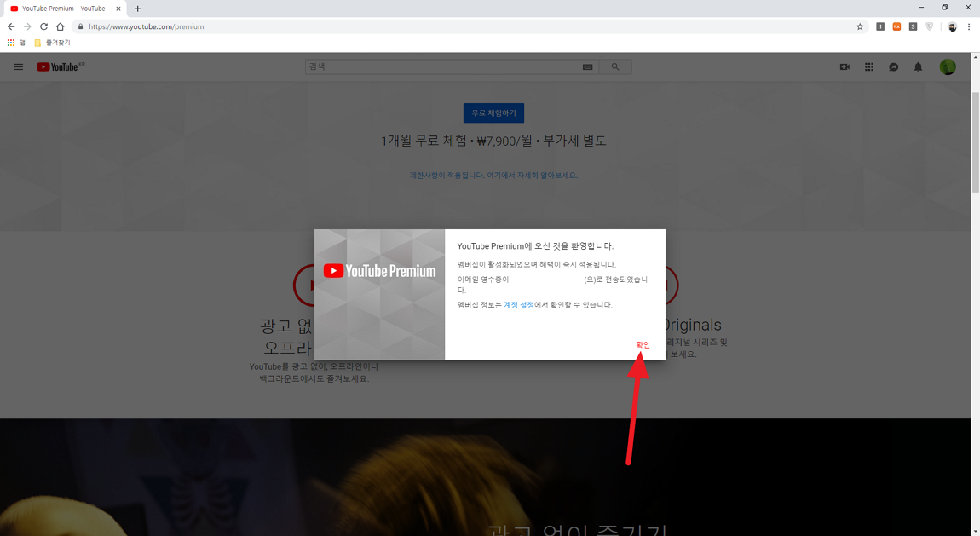980x536 pixels.
Task: Confirm the dialog with the 확인 button
Action: 643,345
